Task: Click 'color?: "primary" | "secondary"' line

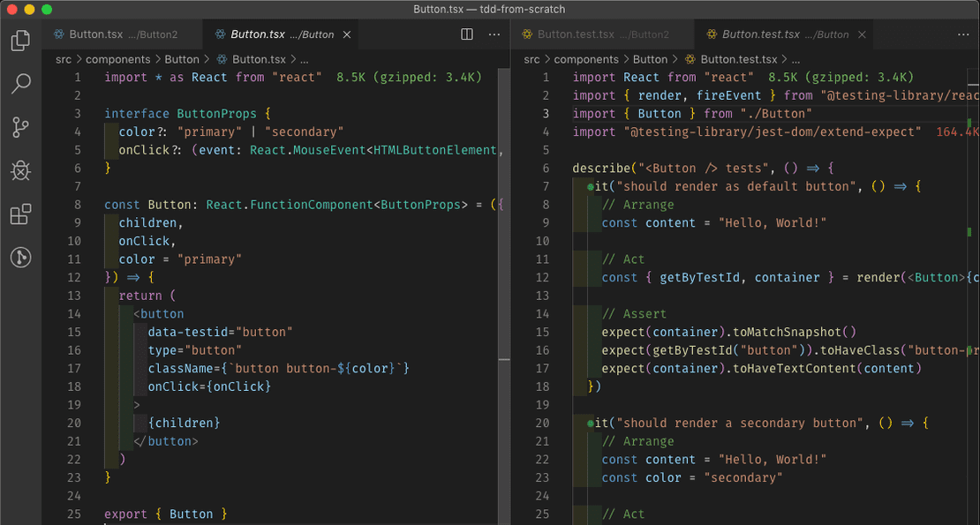Action: tap(231, 131)
